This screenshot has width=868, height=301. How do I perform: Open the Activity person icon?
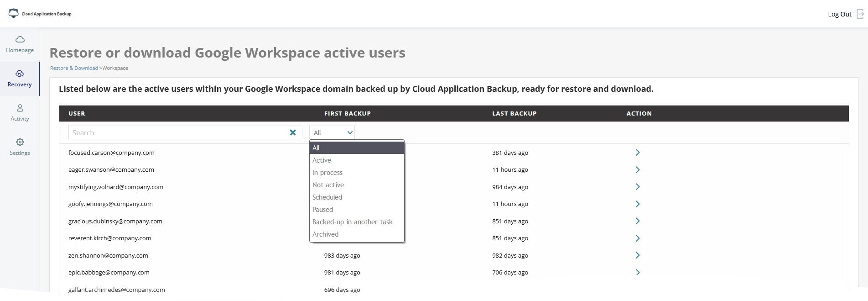point(20,108)
